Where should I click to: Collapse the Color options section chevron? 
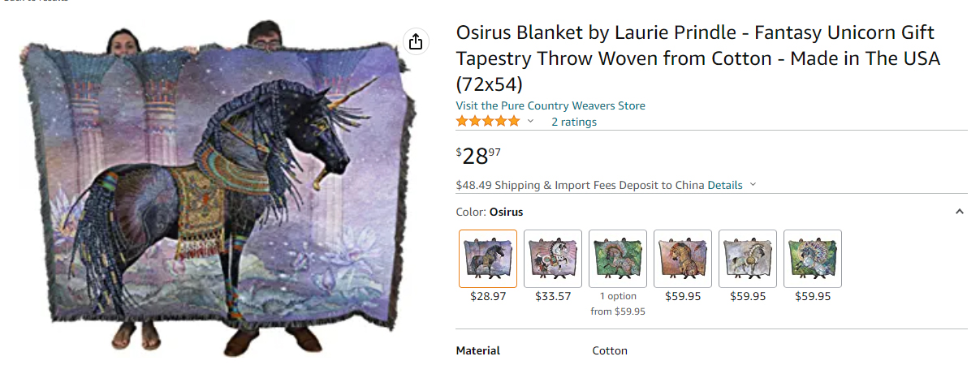(x=960, y=212)
